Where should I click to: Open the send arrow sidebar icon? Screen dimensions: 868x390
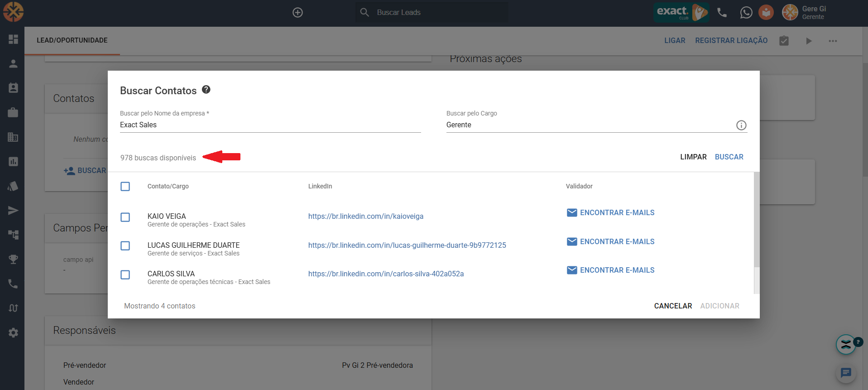(13, 210)
